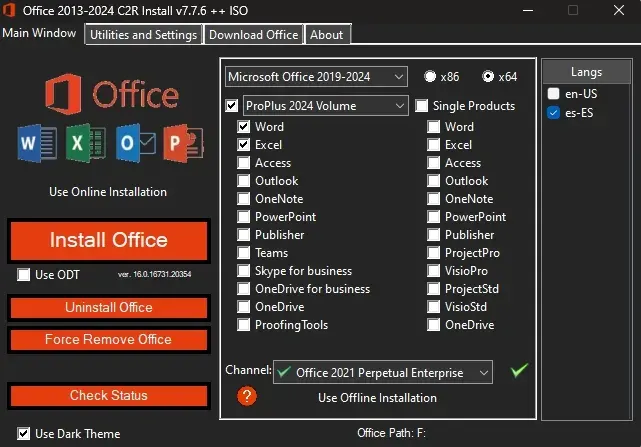Image resolution: width=641 pixels, height=447 pixels.
Task: Check PowerPoint in the ProPlus suite list
Action: [244, 217]
